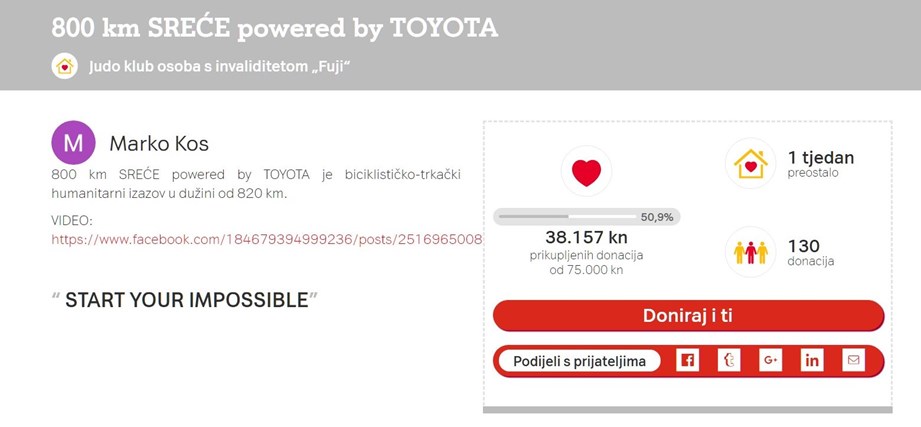Click the three people donors icon
The width and height of the screenshot is (921, 427).
(750, 252)
